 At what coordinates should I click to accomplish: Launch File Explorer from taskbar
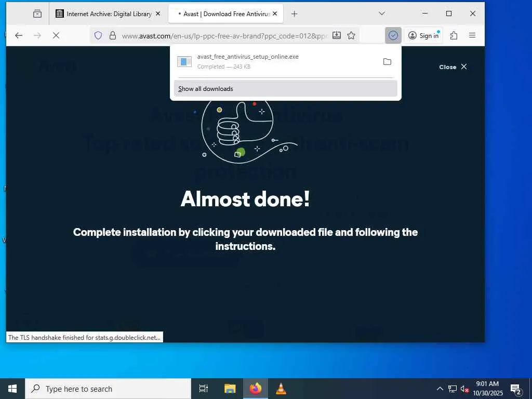click(x=230, y=389)
